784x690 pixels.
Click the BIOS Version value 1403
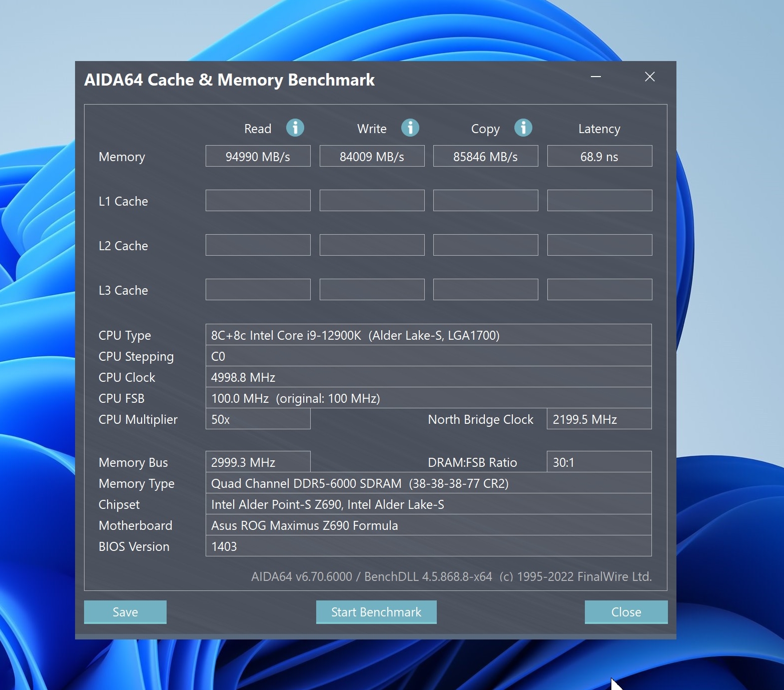428,546
